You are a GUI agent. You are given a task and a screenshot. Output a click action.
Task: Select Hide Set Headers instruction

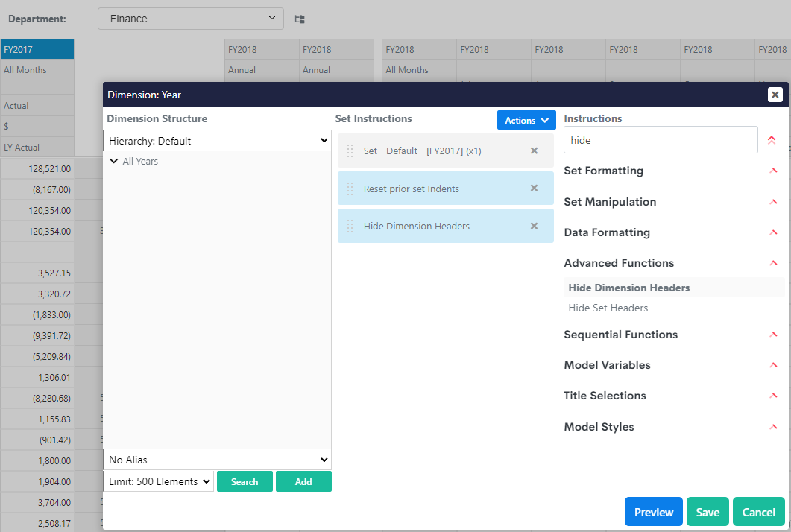tap(608, 308)
